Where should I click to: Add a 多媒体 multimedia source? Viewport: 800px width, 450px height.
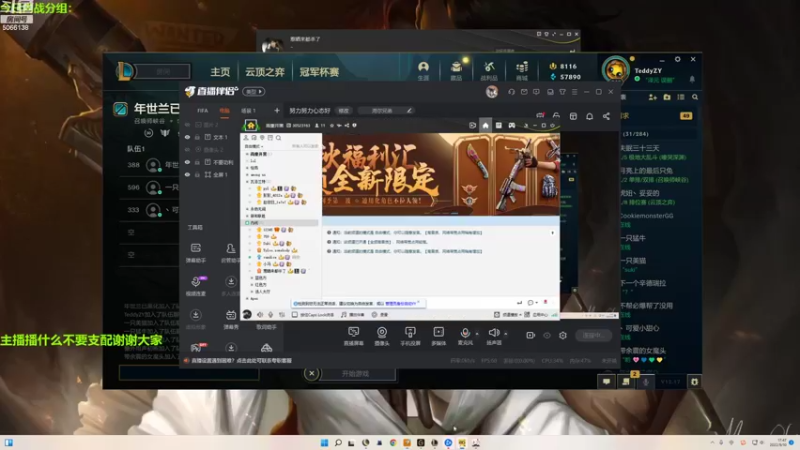(x=438, y=336)
